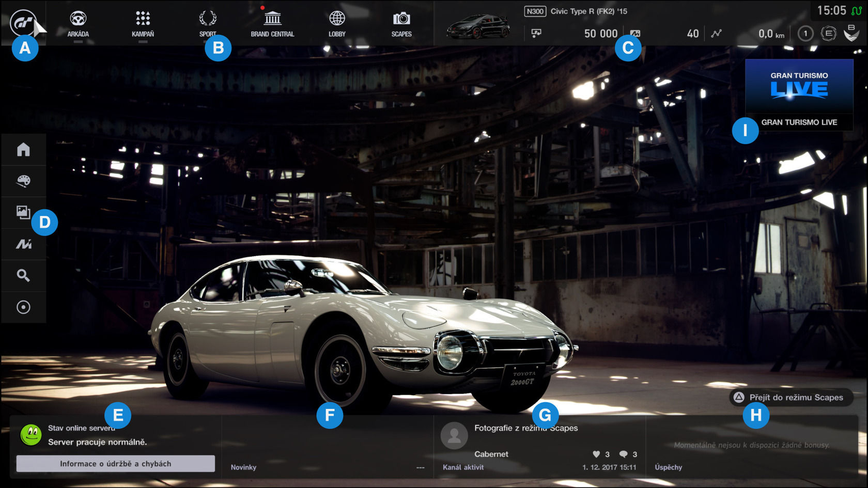This screenshot has height=488, width=868.
Task: Open Brand Central
Action: tap(272, 22)
